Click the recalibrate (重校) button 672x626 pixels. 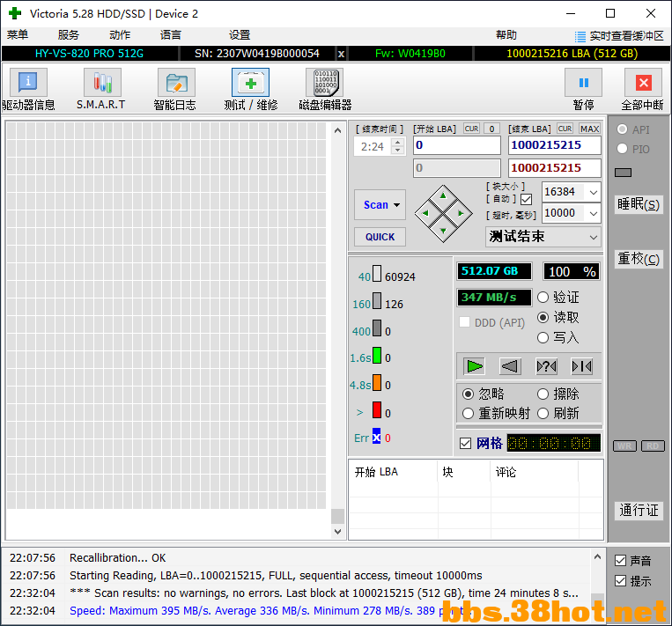pos(639,259)
